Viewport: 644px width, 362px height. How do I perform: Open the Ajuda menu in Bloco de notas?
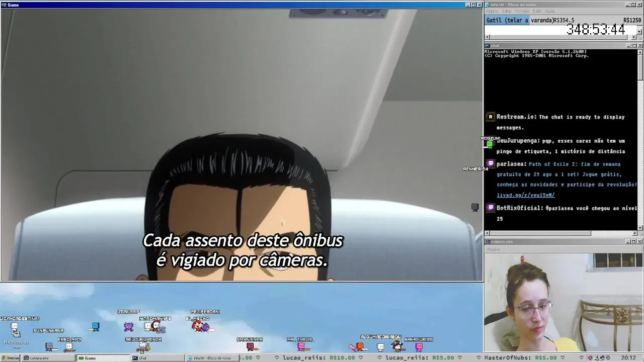550,11
